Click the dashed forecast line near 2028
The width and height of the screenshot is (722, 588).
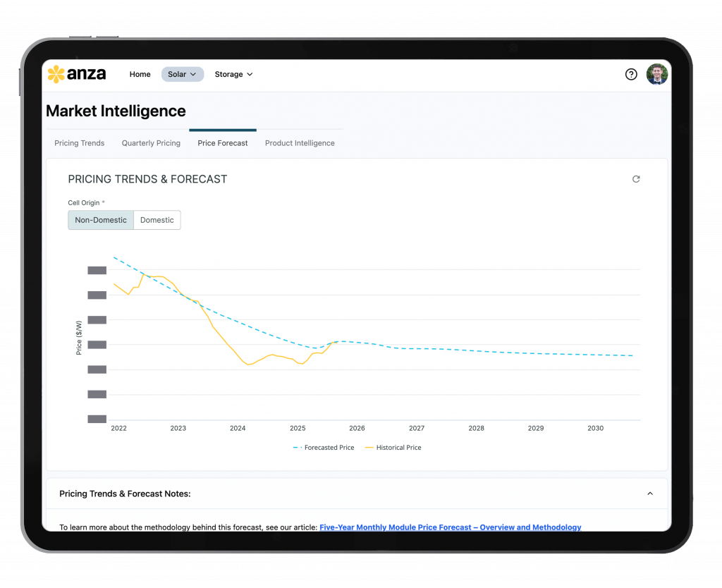[x=477, y=350]
